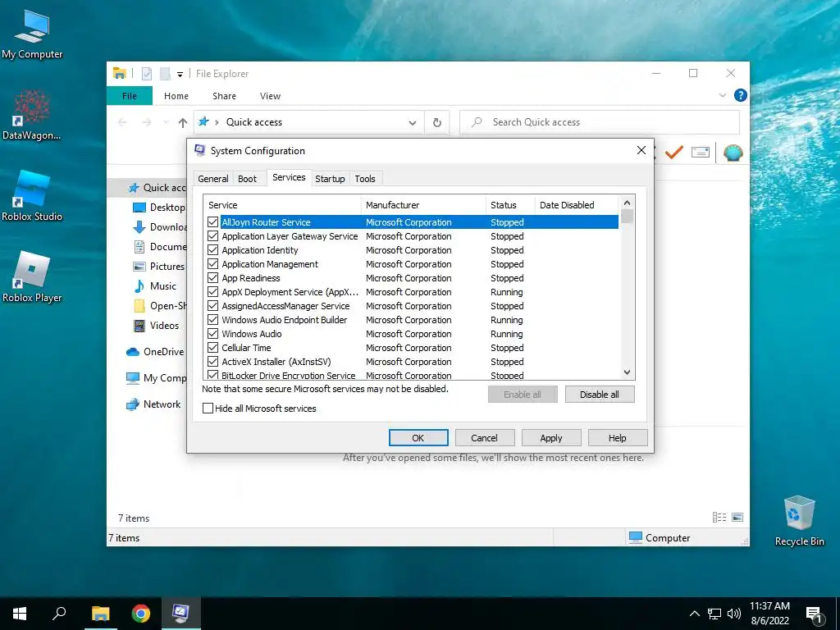The height and width of the screenshot is (630, 840).
Task: Switch to details view icon in status bar
Action: [719, 517]
